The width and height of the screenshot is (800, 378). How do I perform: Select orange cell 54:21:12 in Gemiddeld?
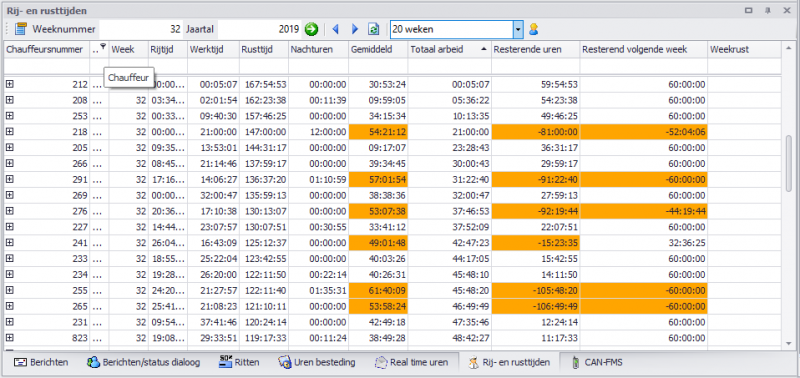pos(378,132)
